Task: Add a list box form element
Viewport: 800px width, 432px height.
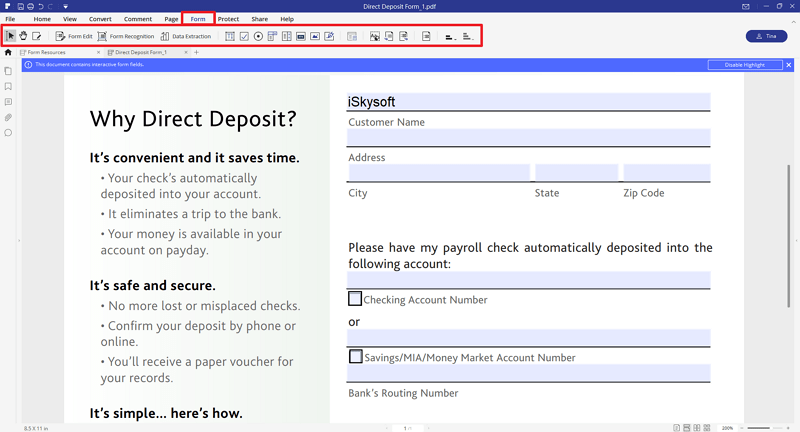Action: coord(287,36)
